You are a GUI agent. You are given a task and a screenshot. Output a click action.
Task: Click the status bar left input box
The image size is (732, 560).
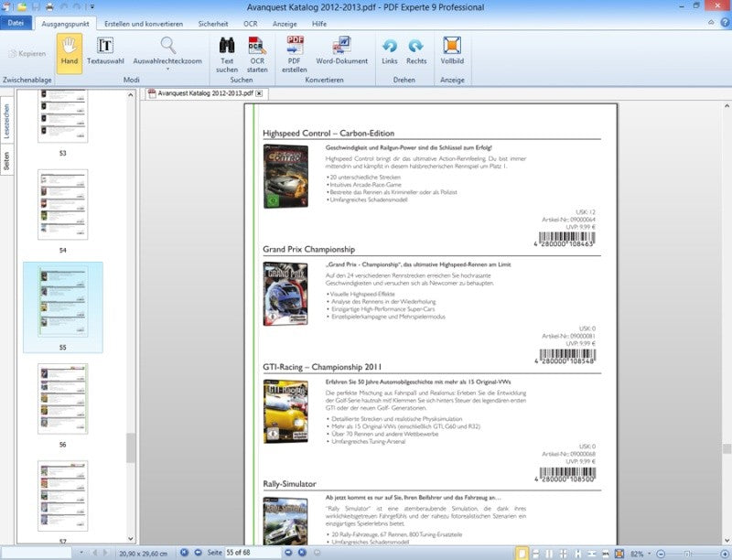click(36, 553)
